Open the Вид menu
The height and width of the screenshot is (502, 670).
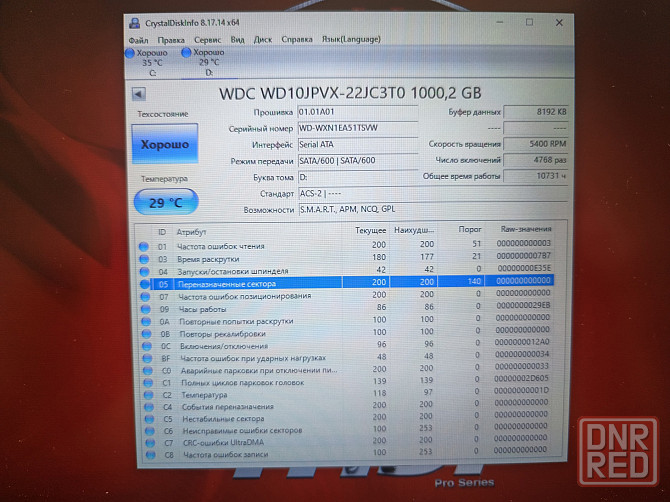click(x=238, y=39)
